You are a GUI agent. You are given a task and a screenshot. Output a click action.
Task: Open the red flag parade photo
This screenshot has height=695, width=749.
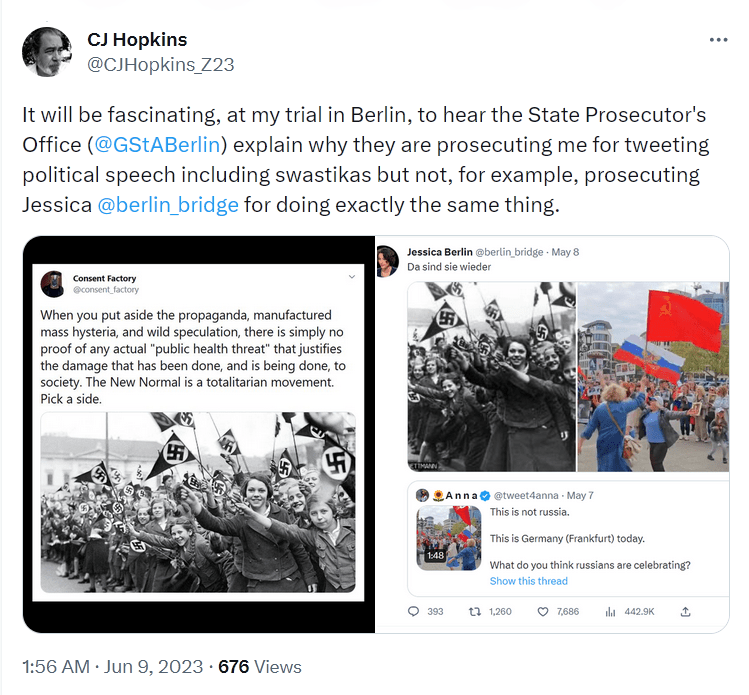654,376
